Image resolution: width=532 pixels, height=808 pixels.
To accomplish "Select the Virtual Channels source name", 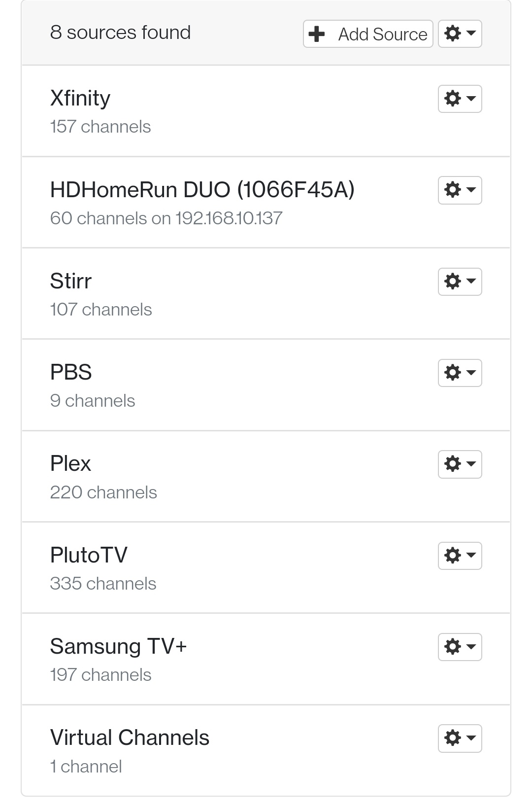I will pos(130,738).
